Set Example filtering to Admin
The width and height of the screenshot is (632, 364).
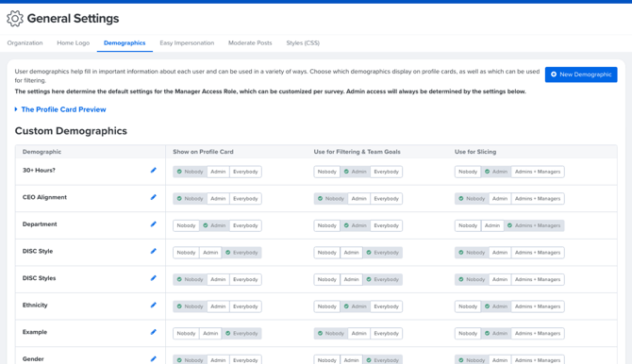pos(358,334)
